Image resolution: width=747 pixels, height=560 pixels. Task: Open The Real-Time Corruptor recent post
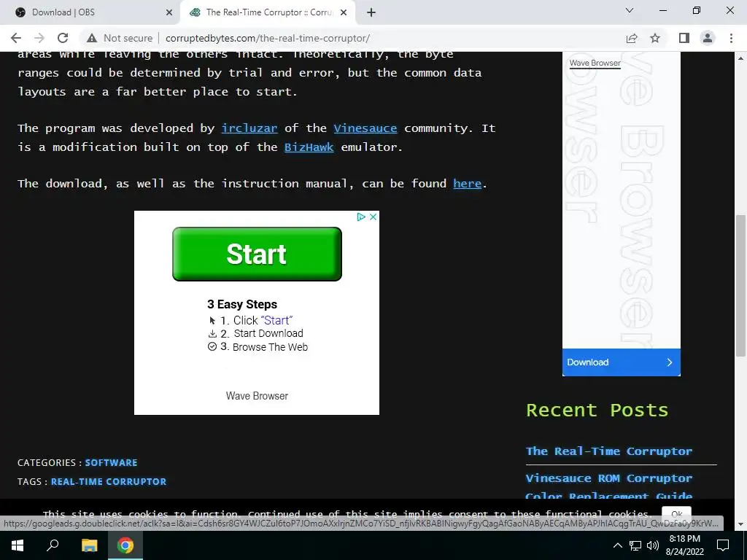point(609,451)
